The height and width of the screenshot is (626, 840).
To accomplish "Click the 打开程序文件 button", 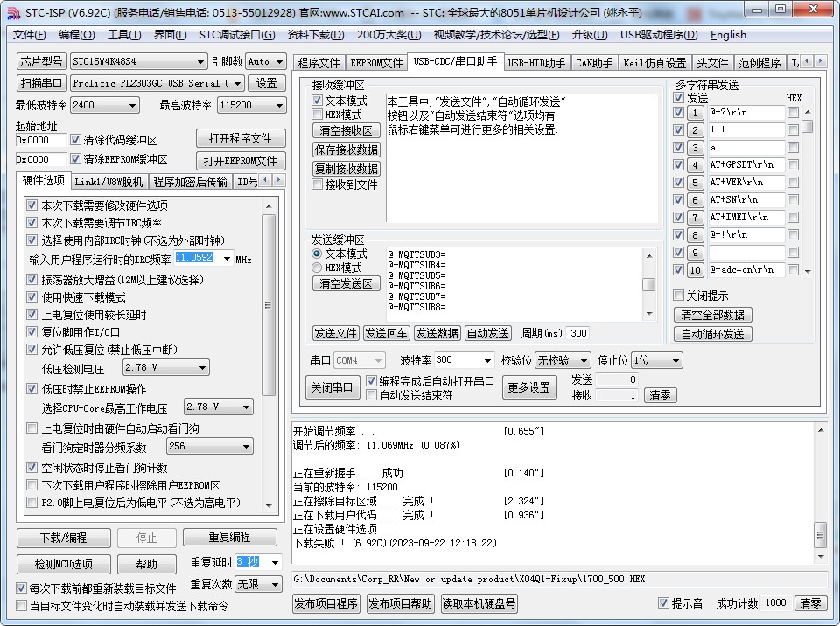I will click(x=240, y=139).
